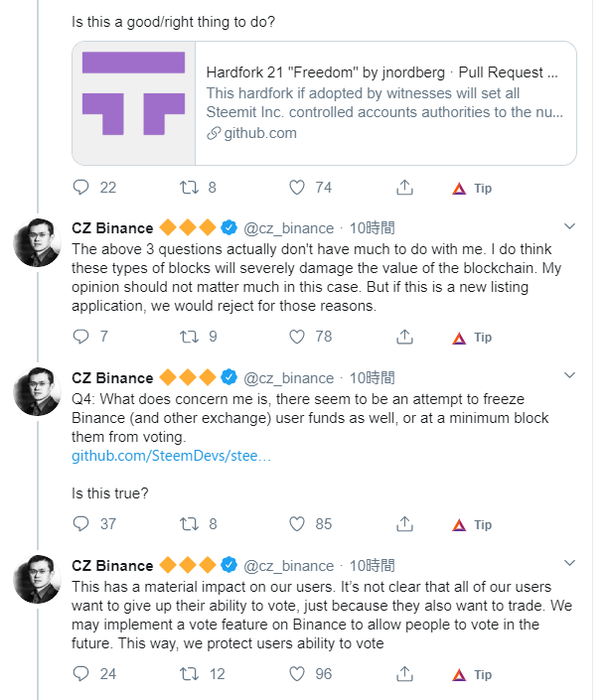607x700 pixels.
Task: Reply to the tweet with 22 replies
Action: click(82, 188)
